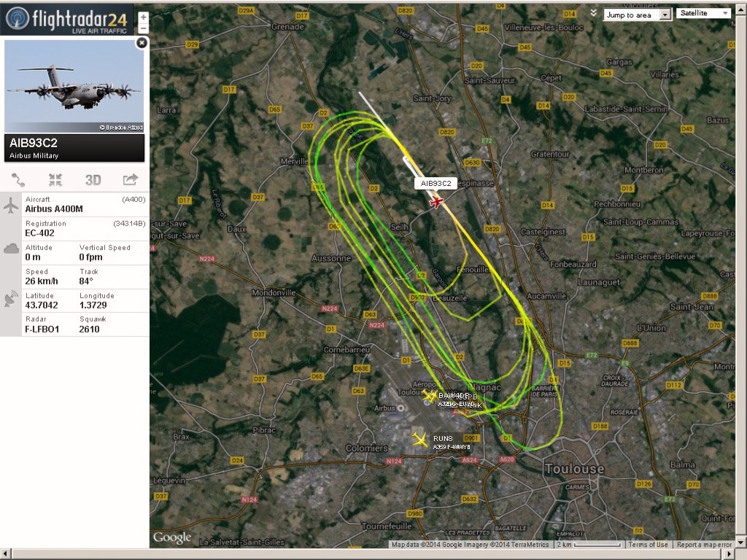Show the flight route with the path icon
Screen dimensions: 747x560
(18, 180)
